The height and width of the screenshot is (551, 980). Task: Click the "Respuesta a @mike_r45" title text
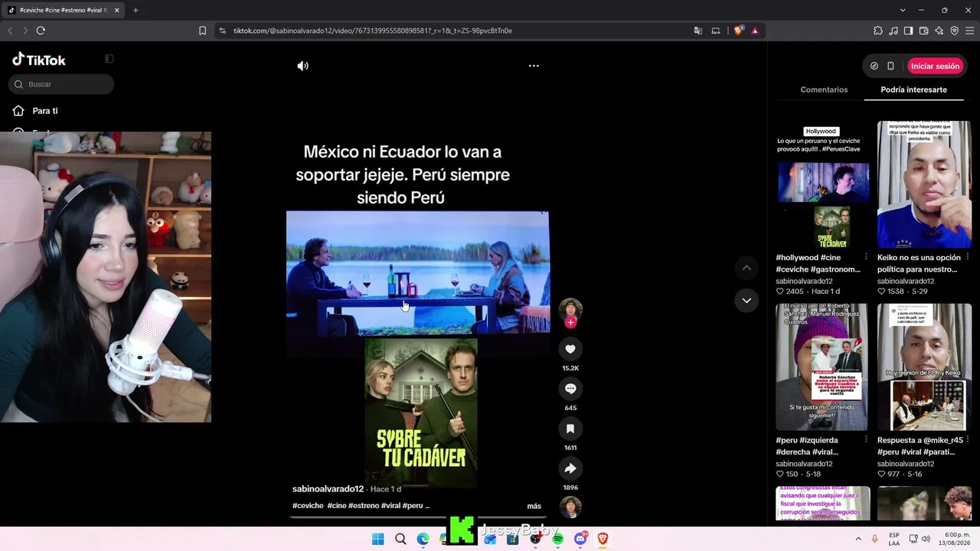[x=920, y=446]
